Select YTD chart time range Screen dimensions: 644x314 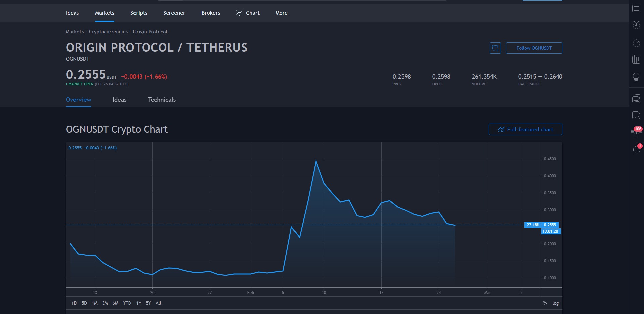pyautogui.click(x=127, y=303)
